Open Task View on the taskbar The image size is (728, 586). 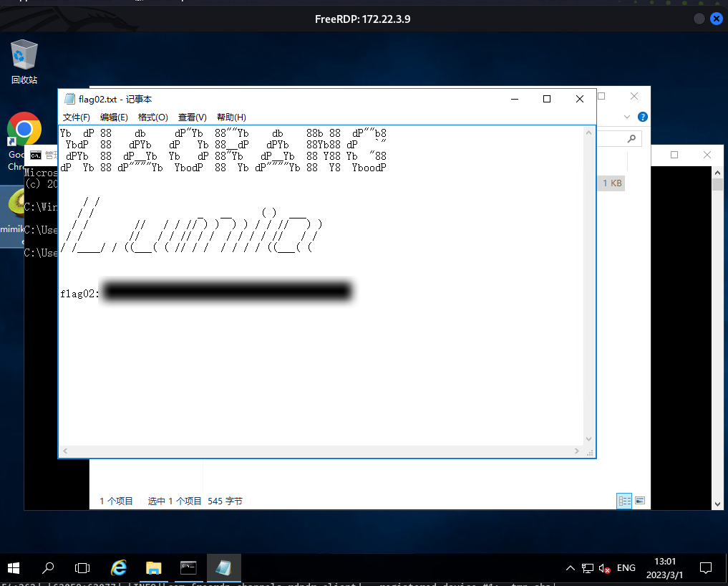click(82, 568)
